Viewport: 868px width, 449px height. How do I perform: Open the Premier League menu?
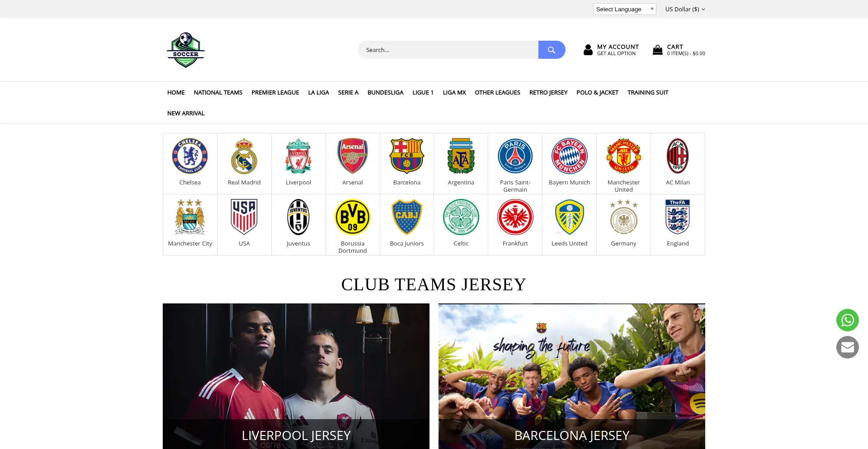coord(275,92)
